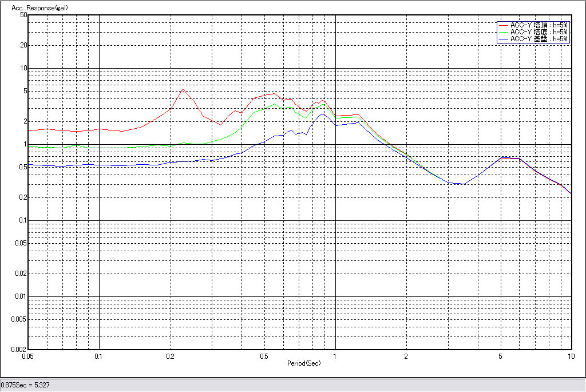Click the y-axis tick label 50
The width and height of the screenshot is (586, 392).
point(23,15)
